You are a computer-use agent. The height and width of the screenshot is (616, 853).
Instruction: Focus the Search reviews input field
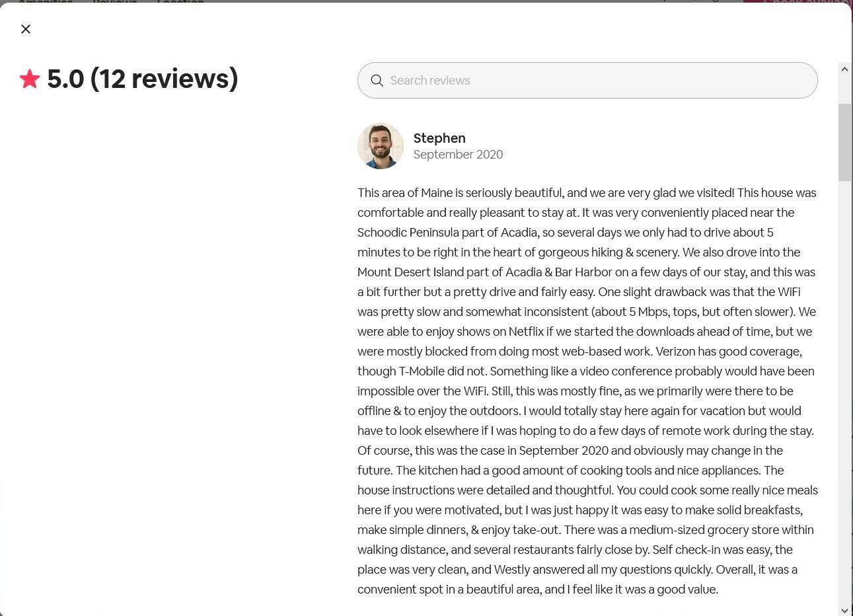point(595,81)
